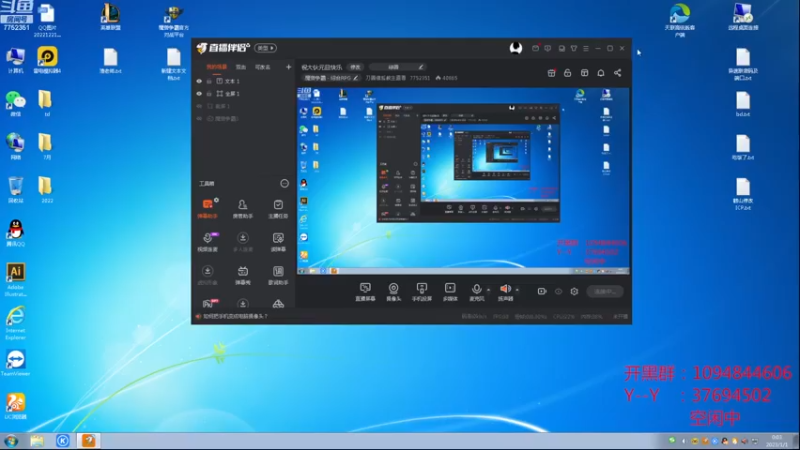Show the hidden third layer via its eye icon
The image size is (800, 450).
coord(199,106)
